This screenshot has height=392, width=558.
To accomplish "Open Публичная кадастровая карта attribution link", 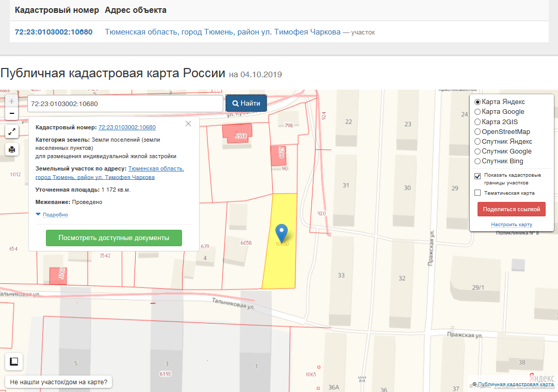I will (x=516, y=384).
